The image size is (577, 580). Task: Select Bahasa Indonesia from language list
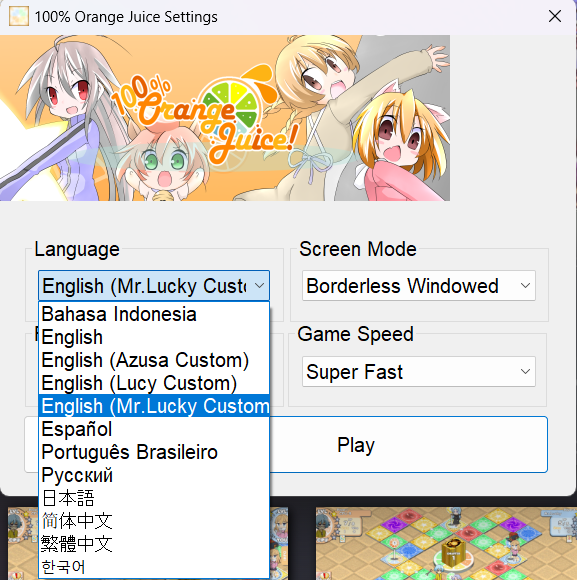point(154,314)
